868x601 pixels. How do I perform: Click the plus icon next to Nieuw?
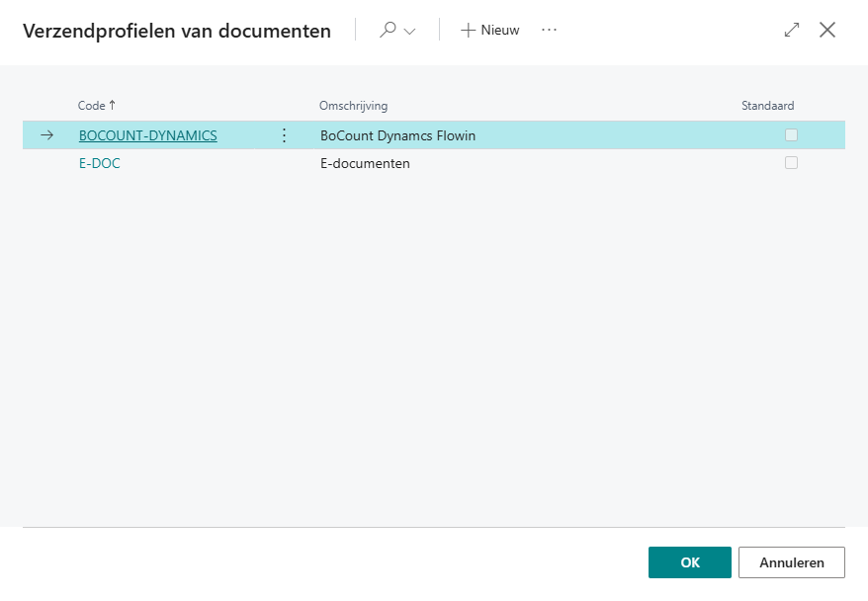[x=469, y=30]
